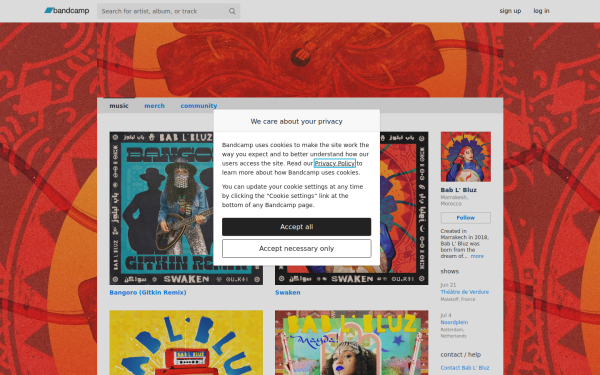Click the search magnifier icon
Viewport: 600px width, 375px height.
232,11
